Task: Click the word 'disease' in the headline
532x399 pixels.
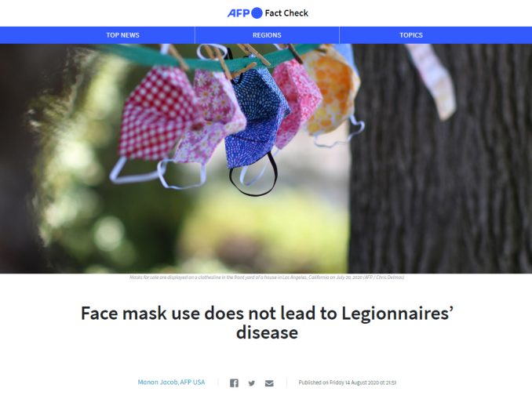Action: 267,333
